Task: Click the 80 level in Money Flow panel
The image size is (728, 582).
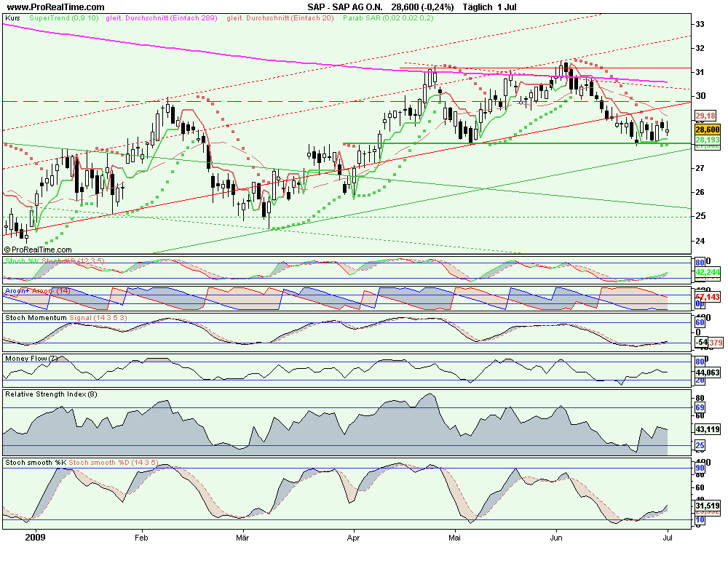Action: 700,362
